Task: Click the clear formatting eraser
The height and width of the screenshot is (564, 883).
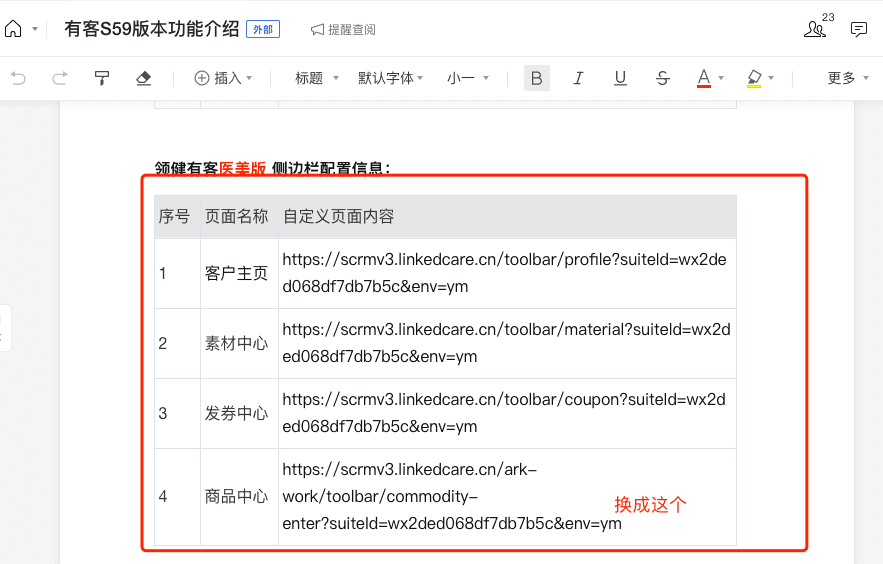Action: coord(143,78)
